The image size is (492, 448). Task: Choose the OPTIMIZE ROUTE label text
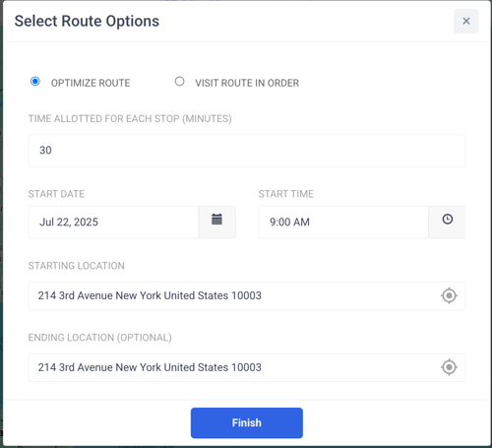[91, 83]
